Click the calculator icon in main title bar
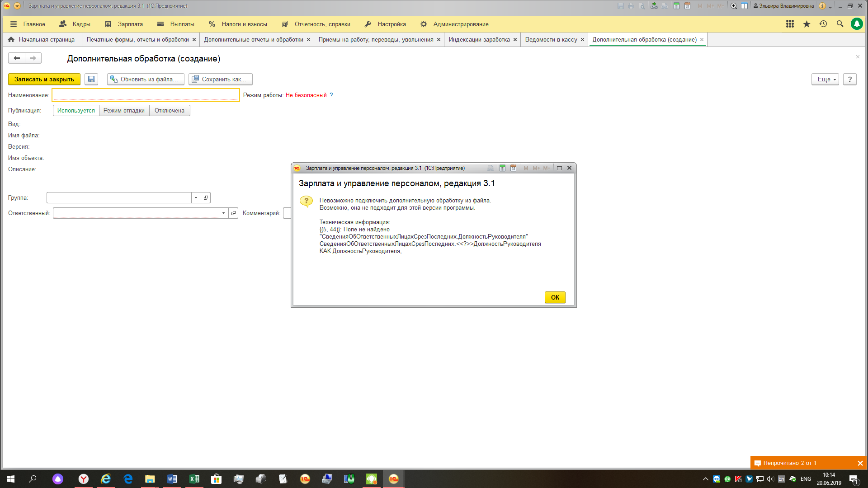 (676, 6)
